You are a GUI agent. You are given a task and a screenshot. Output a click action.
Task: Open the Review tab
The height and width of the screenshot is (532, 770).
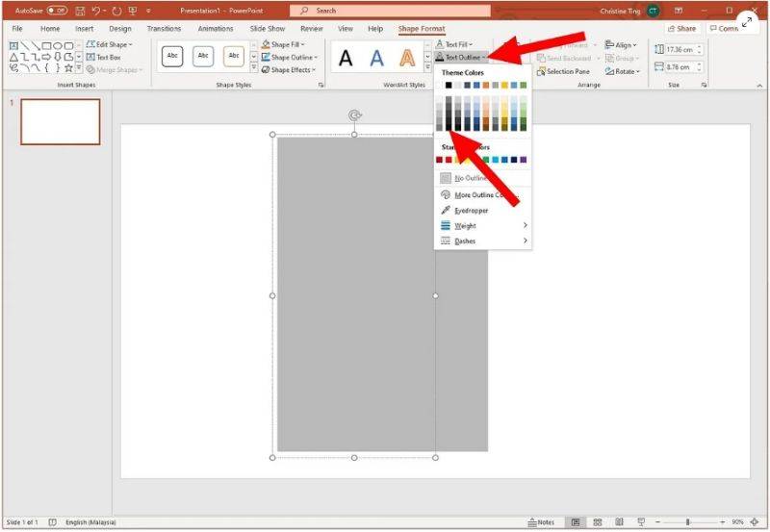(312, 29)
